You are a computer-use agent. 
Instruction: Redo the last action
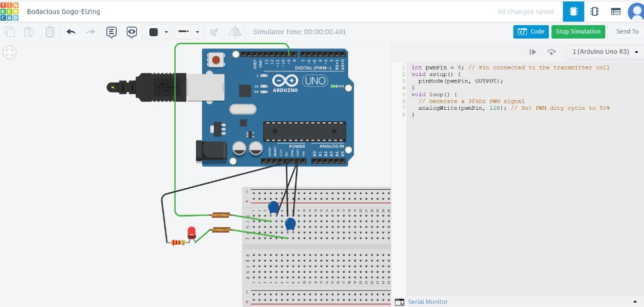click(91, 32)
